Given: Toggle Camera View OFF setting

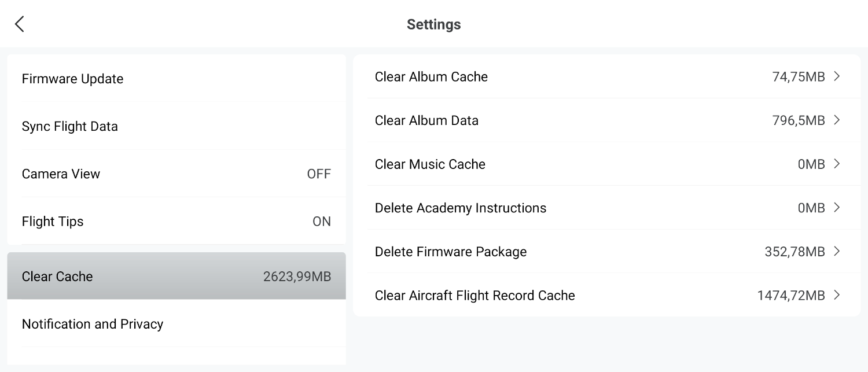Looking at the screenshot, I should (x=319, y=174).
